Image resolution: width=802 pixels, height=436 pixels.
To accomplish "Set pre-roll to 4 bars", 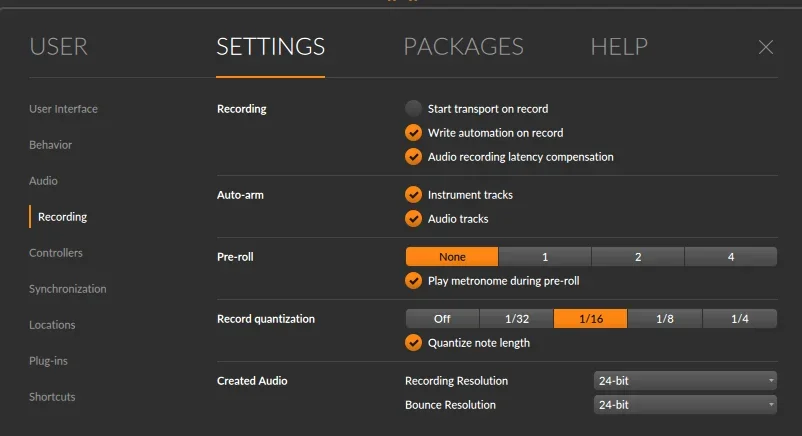I will click(731, 257).
